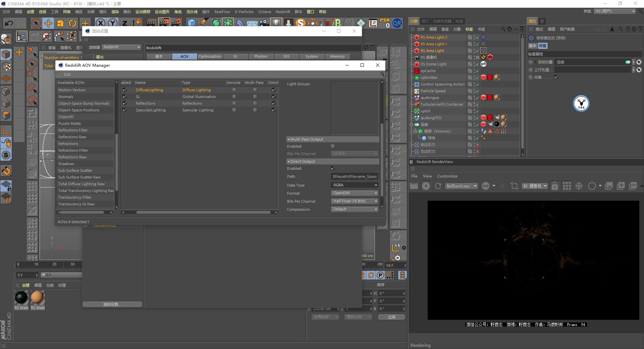Open the Format OpenEXR dropdown
Screen dimensions: 644x349
click(355, 193)
